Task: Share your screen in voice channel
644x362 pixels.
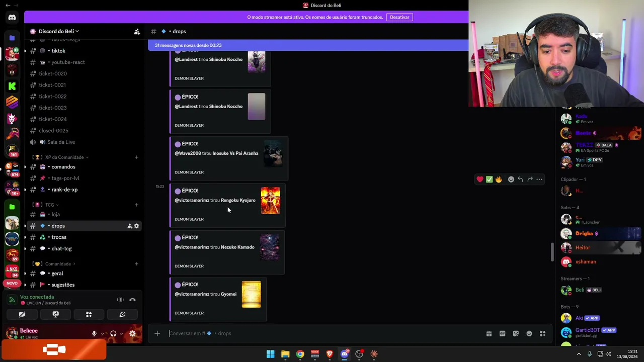Action: pyautogui.click(x=55, y=314)
